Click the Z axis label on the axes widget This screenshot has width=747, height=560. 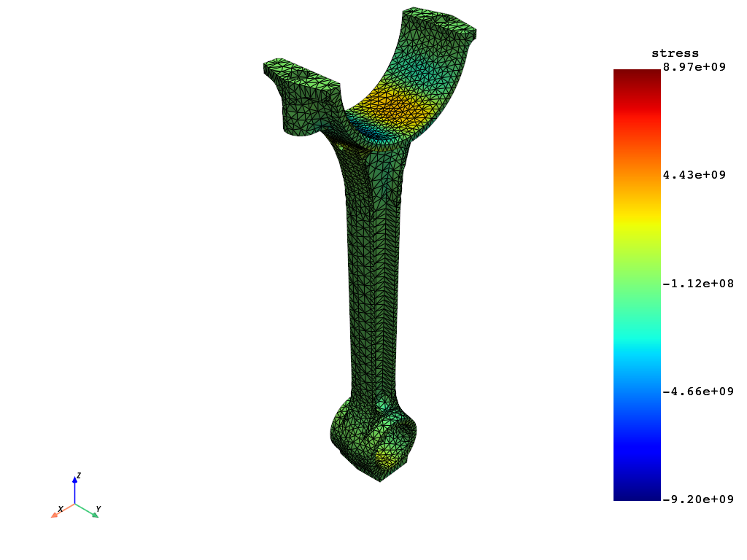click(79, 475)
